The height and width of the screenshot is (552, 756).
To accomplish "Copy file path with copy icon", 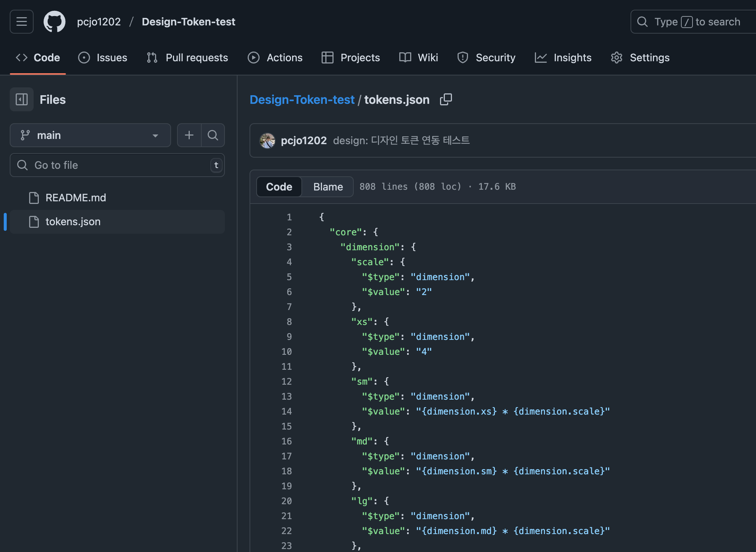I will (x=446, y=99).
